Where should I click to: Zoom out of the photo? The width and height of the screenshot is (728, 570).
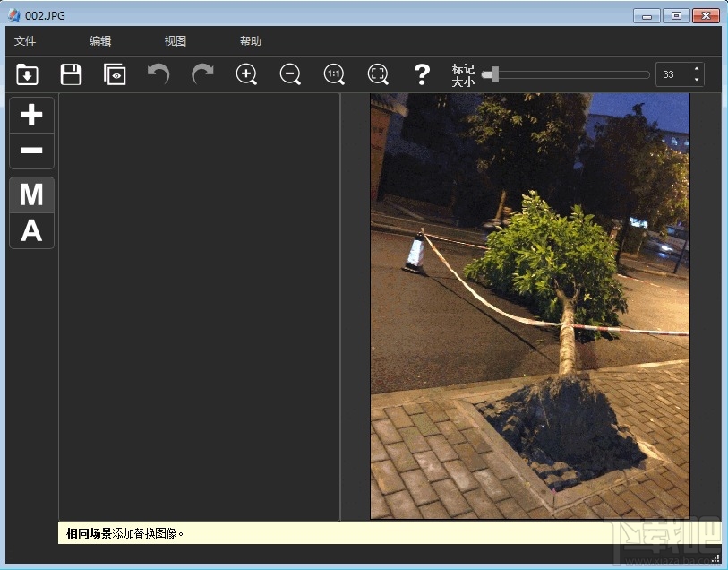click(x=290, y=74)
